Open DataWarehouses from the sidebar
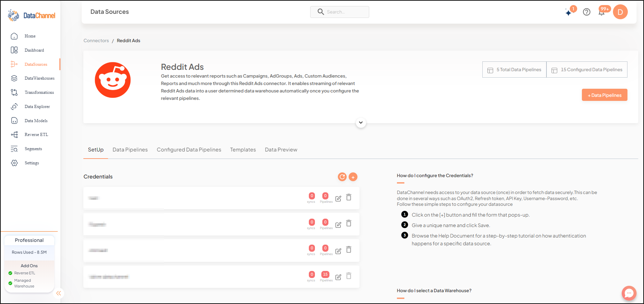Screen dimensions: 644x304 click(39, 78)
